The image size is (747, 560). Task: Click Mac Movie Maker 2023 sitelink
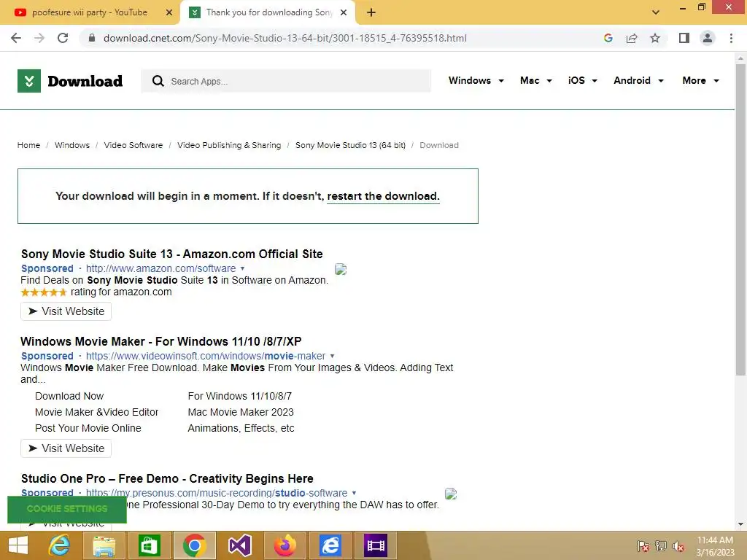[x=241, y=413]
